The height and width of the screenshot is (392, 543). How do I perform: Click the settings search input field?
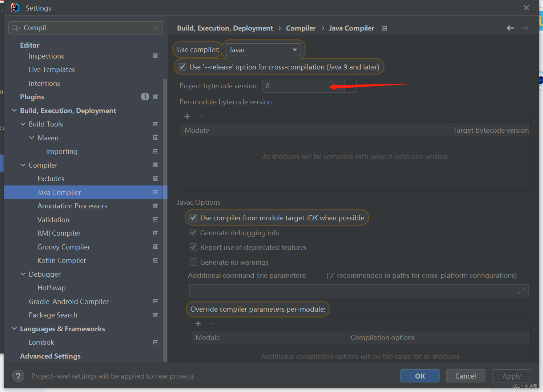(x=85, y=28)
